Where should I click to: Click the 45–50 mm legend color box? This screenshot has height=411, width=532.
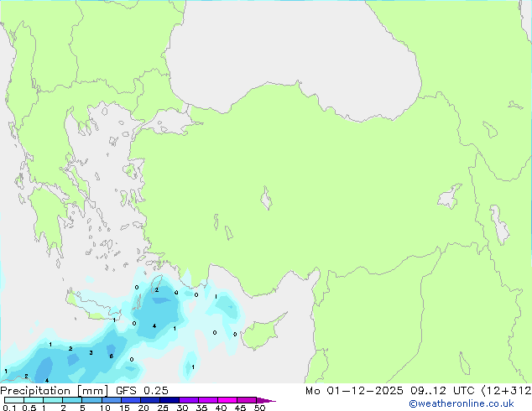pos(247,400)
